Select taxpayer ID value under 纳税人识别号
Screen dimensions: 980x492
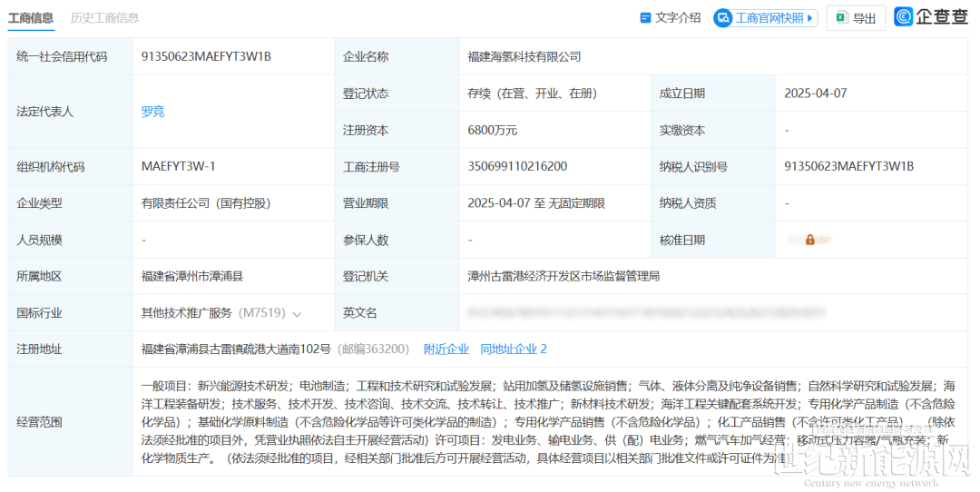coord(848,166)
